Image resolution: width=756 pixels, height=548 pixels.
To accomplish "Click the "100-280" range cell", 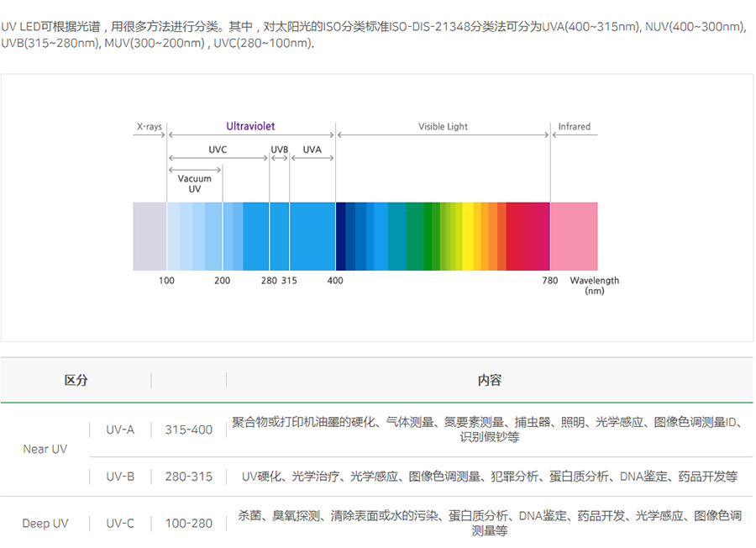I will (188, 524).
